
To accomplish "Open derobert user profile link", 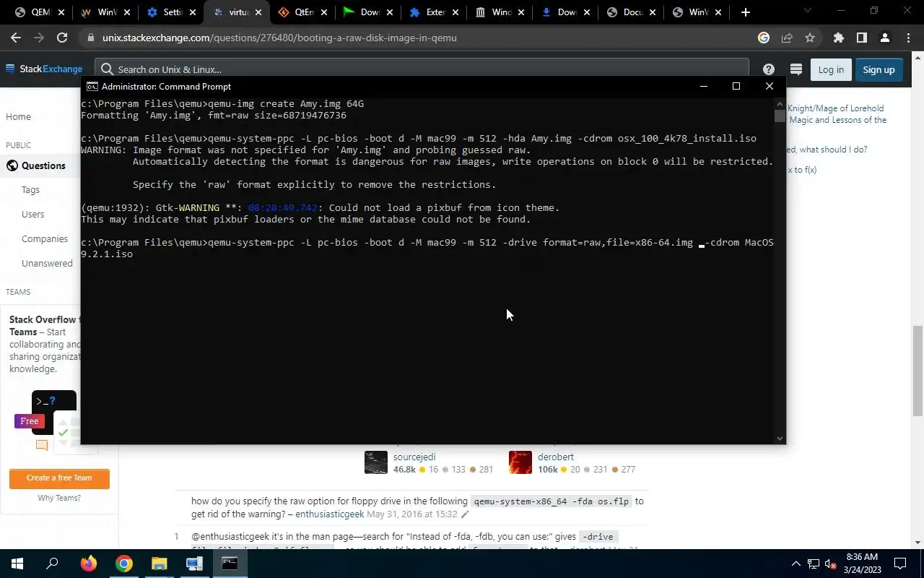I will pyautogui.click(x=557, y=457).
